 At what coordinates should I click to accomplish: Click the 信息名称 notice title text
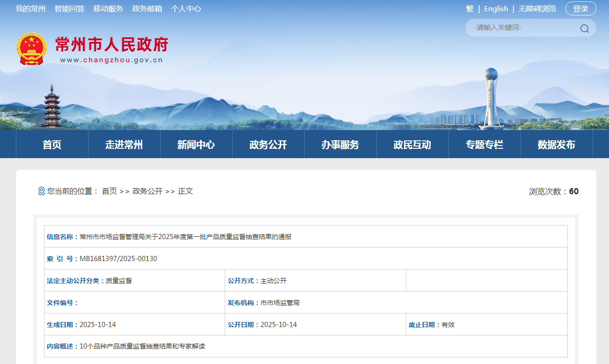(185, 237)
